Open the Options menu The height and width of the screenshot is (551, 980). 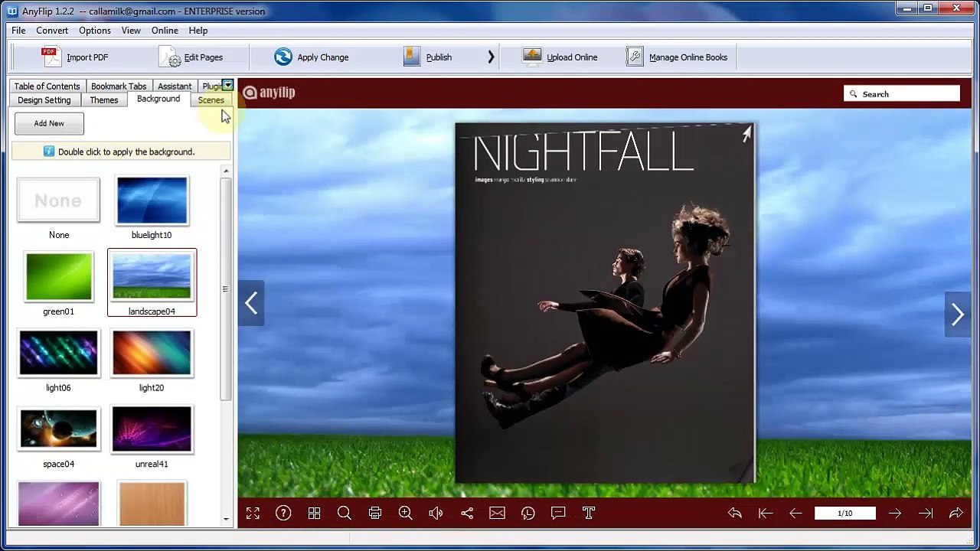[x=95, y=31]
